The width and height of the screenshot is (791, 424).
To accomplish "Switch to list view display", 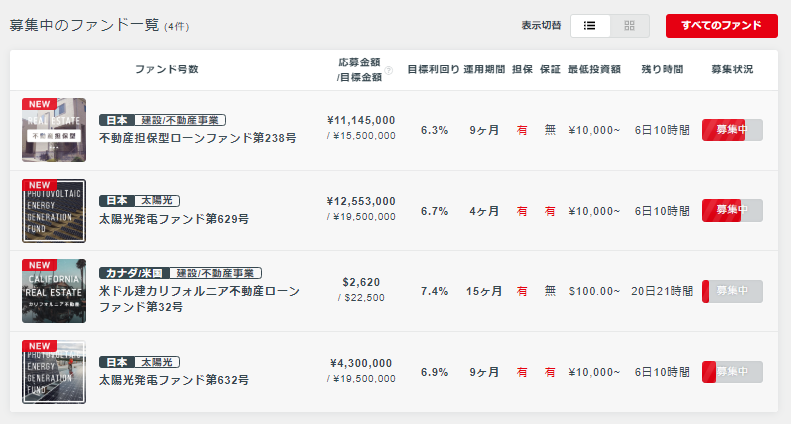I will pos(590,26).
